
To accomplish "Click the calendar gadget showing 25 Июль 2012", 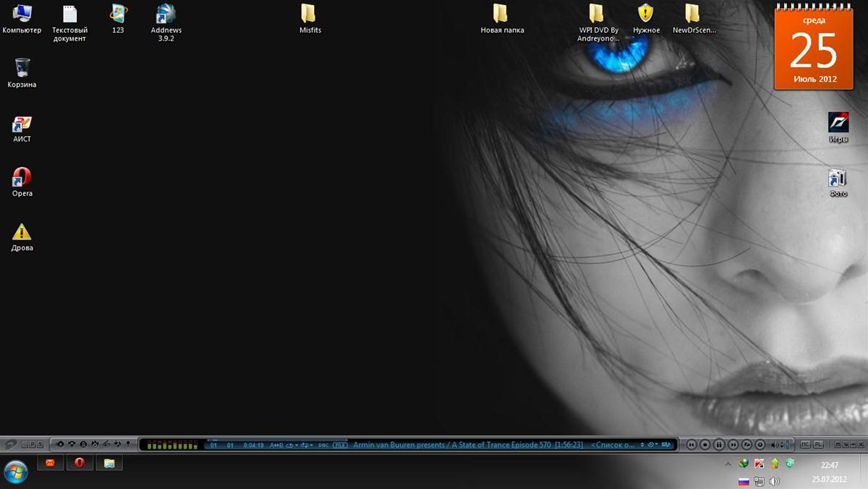I will (814, 46).
